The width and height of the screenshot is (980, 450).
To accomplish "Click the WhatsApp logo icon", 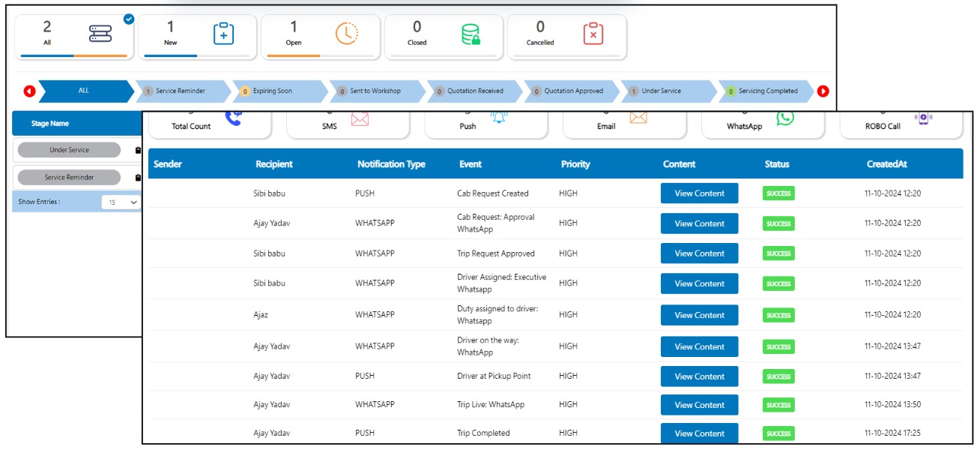I will 784,118.
